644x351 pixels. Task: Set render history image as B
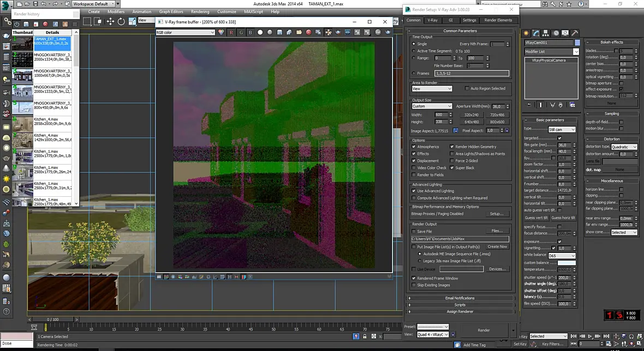(65, 24)
